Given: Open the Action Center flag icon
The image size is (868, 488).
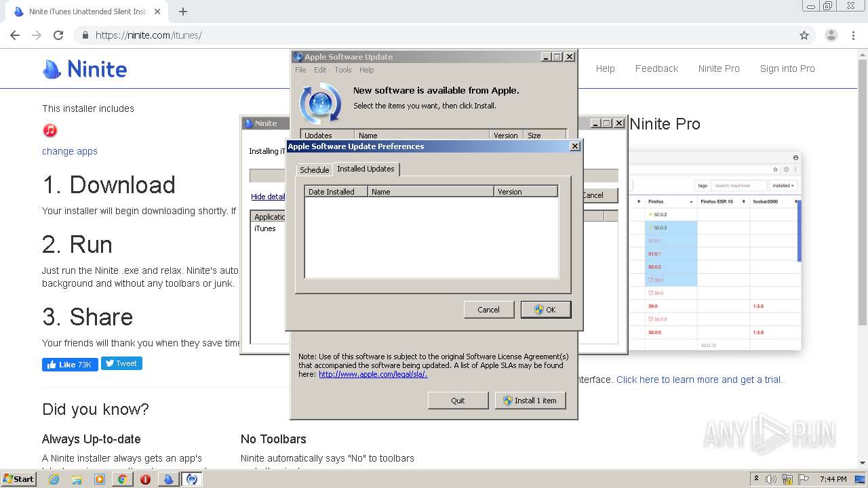Looking at the screenshot, I should click(x=802, y=479).
